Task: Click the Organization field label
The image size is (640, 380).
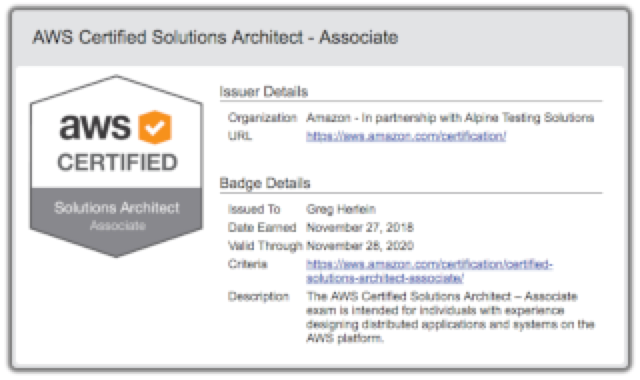Action: 262,118
